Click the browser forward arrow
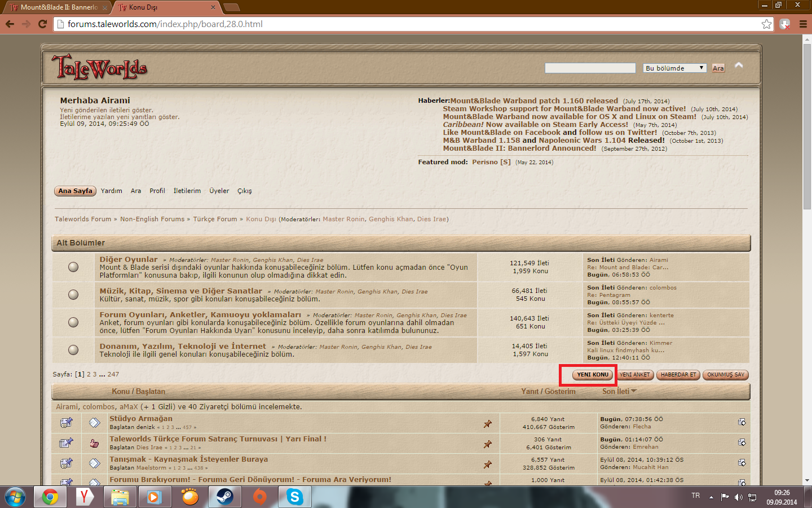 click(x=26, y=24)
